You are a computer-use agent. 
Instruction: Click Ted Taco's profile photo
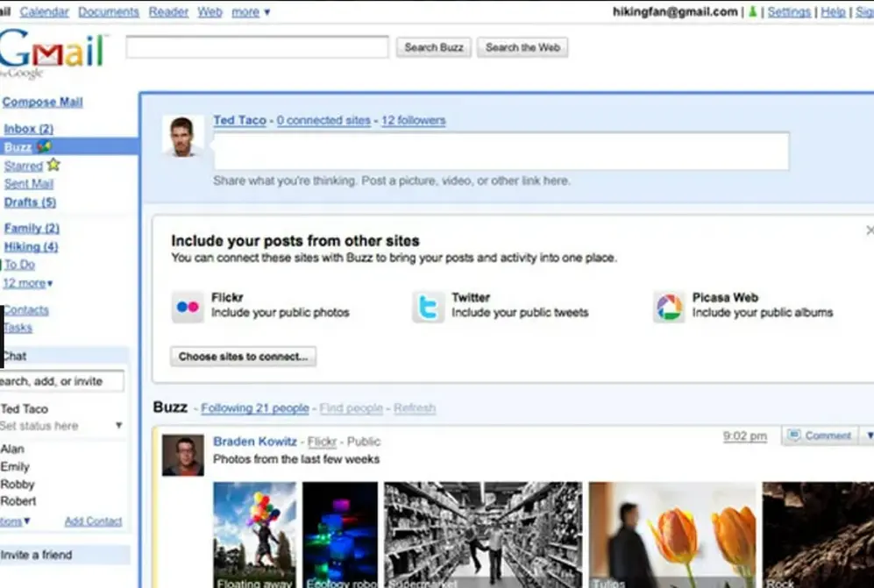click(183, 137)
